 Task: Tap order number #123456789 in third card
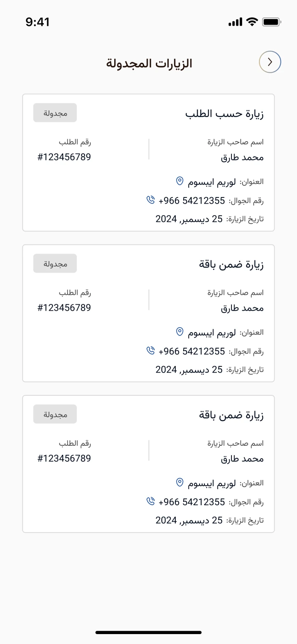coord(64,459)
